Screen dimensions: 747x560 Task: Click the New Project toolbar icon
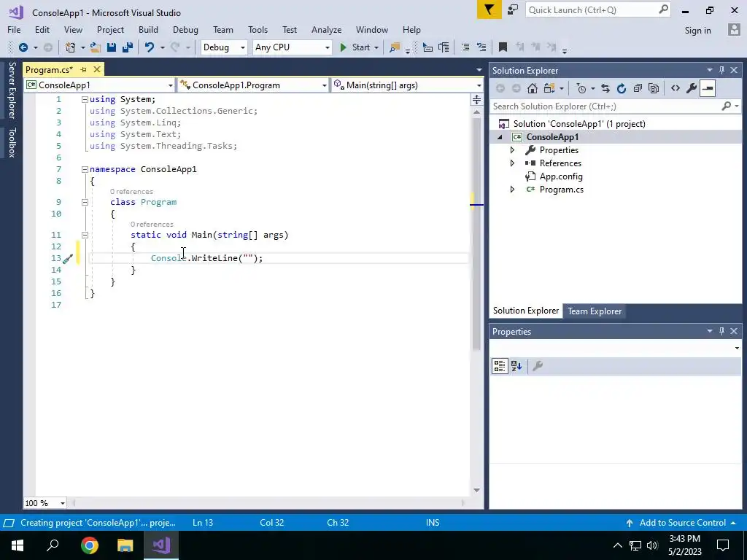(70, 47)
